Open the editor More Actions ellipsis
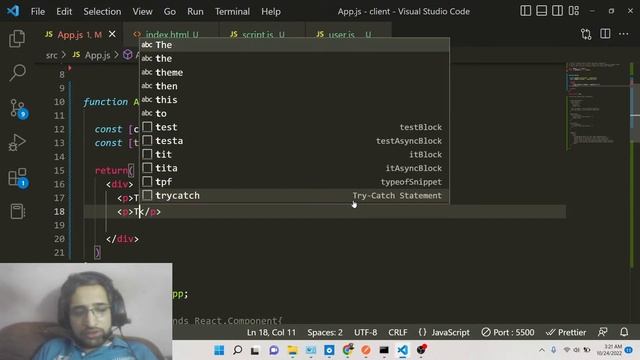 [624, 34]
